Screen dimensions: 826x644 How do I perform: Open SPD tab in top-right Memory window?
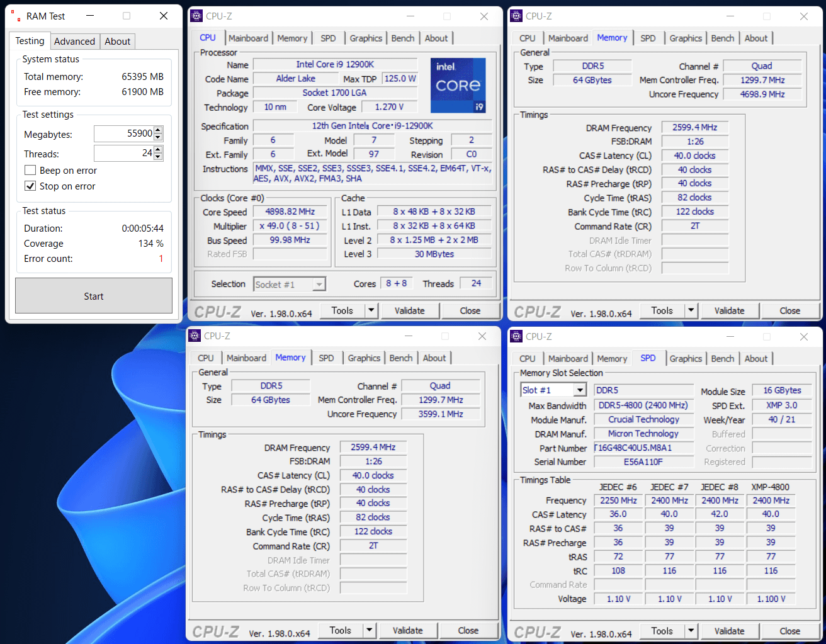point(648,38)
